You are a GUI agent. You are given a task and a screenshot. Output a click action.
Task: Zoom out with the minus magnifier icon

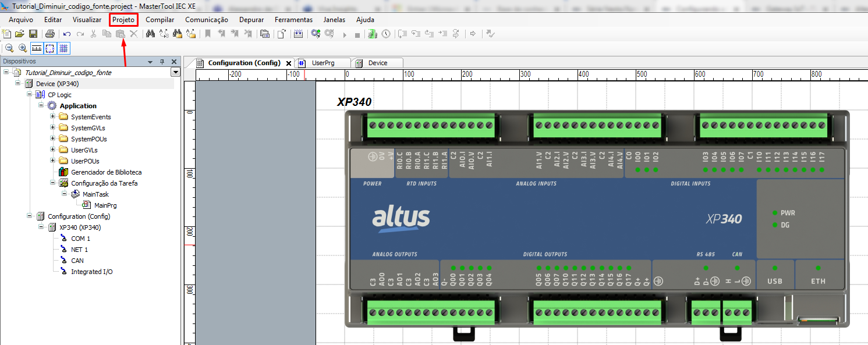9,48
